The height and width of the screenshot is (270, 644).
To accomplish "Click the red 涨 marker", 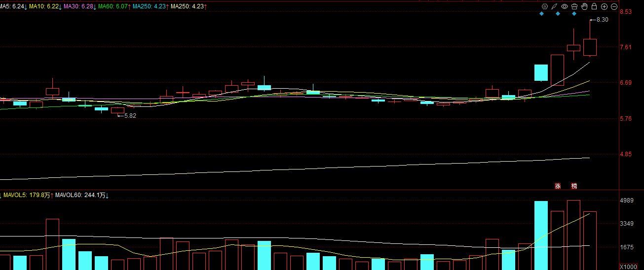I will click(558, 186).
